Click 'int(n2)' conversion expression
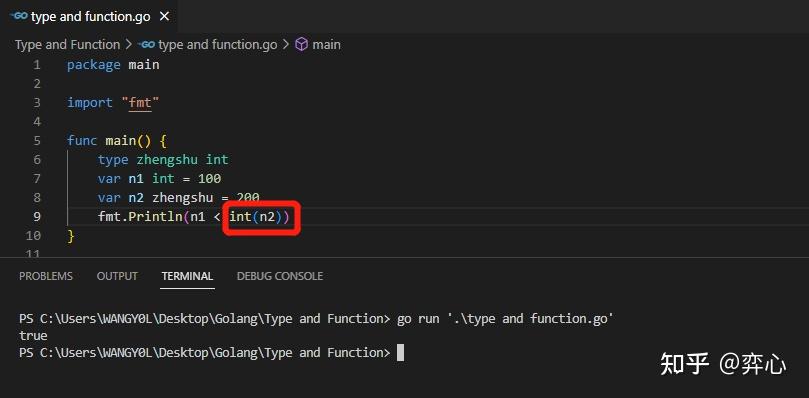The height and width of the screenshot is (398, 809). click(x=255, y=216)
